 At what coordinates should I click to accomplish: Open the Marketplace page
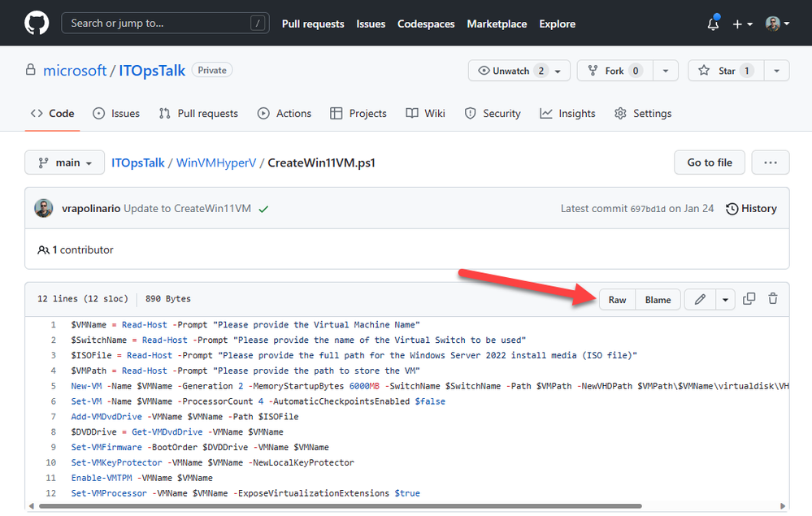497,24
